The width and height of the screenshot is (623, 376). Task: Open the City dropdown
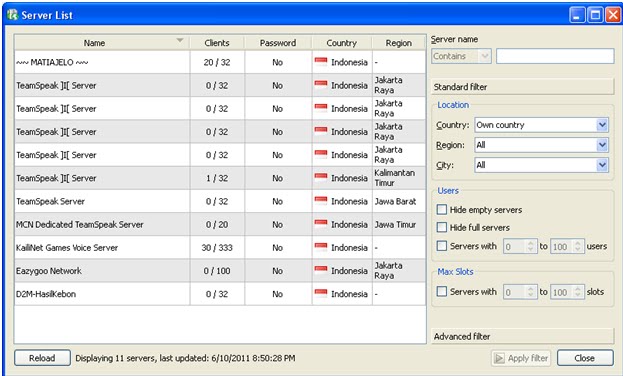pos(541,165)
